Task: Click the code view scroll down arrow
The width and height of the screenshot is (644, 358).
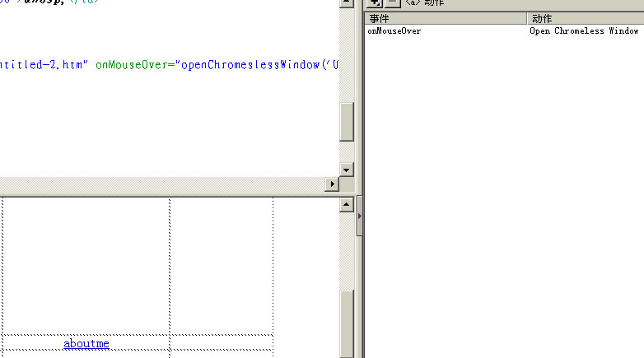Action: click(347, 170)
